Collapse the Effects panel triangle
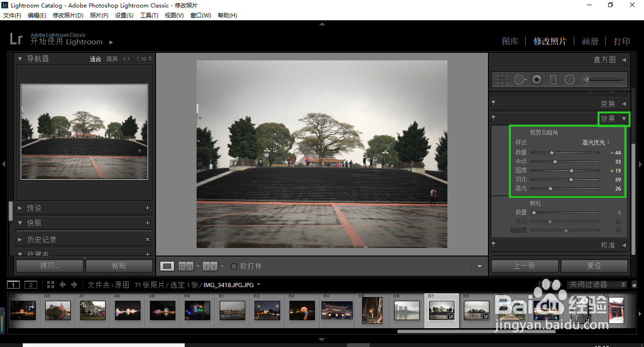This screenshot has height=347, width=644. pos(624,119)
